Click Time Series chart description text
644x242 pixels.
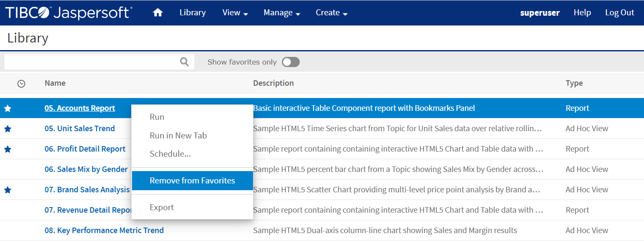[x=397, y=129]
